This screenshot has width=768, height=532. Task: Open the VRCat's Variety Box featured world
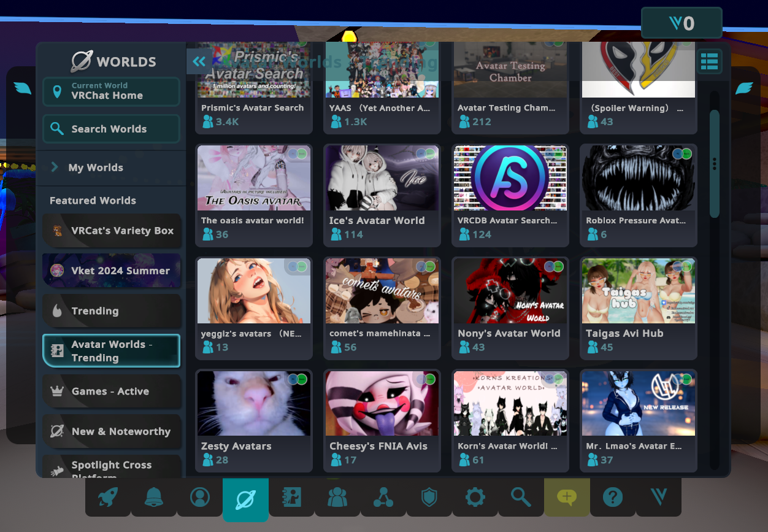pyautogui.click(x=111, y=231)
